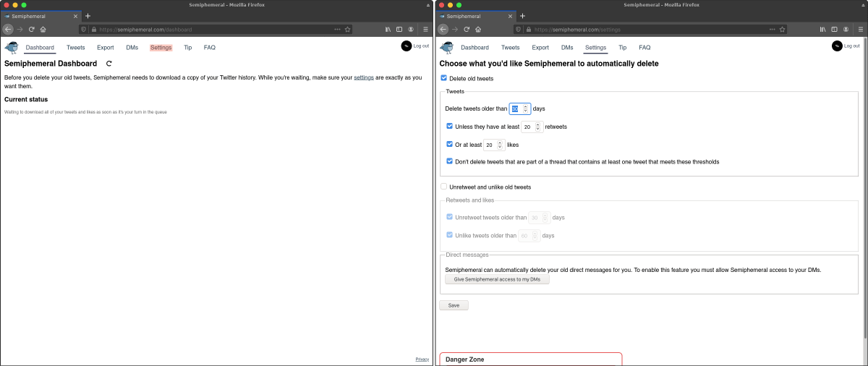Image resolution: width=868 pixels, height=366 pixels.
Task: Toggle sidebar view in the dashboard window
Action: pos(399,29)
